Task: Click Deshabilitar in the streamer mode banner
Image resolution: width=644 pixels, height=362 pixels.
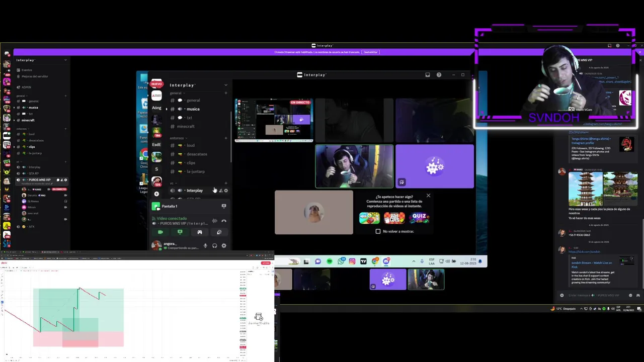Action: coord(370,52)
